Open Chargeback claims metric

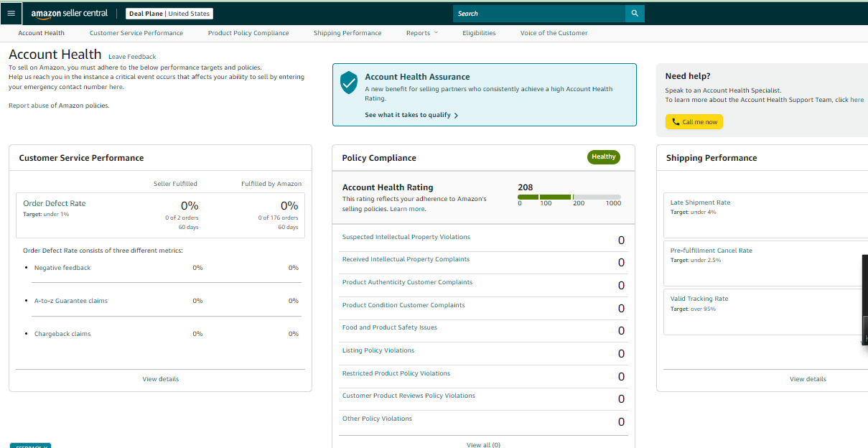click(x=62, y=334)
